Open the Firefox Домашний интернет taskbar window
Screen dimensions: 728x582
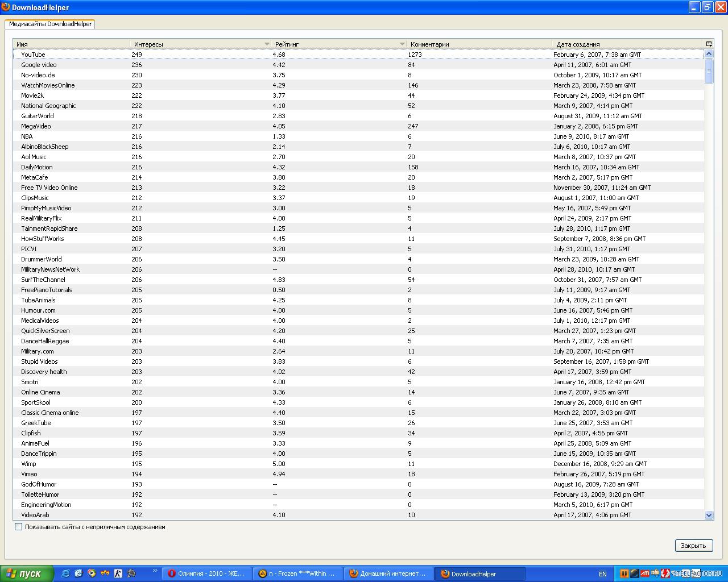[x=388, y=573]
